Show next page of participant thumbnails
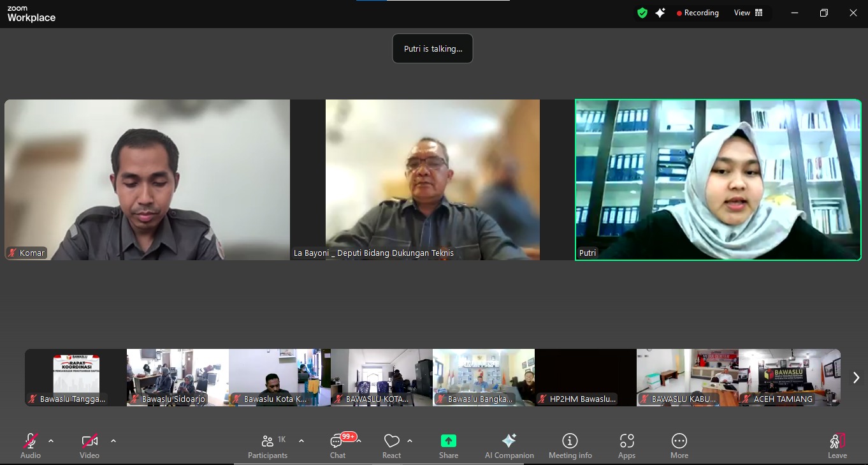This screenshot has height=465, width=868. (856, 378)
